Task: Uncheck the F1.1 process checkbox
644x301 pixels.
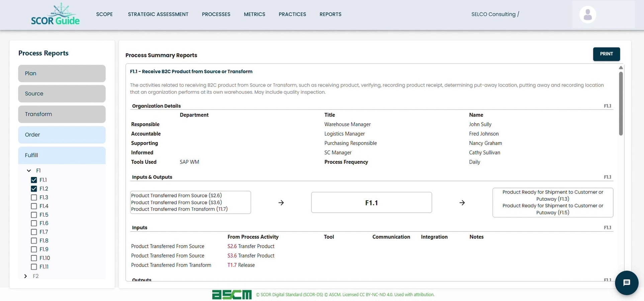Action: (x=34, y=180)
